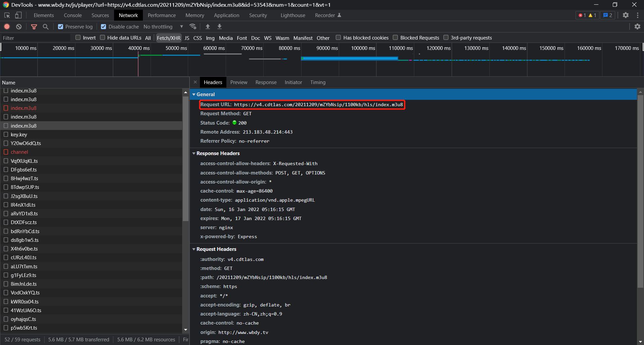644x345 pixels.
Task: Enable Has blocked cookies checkbox
Action: coord(338,38)
